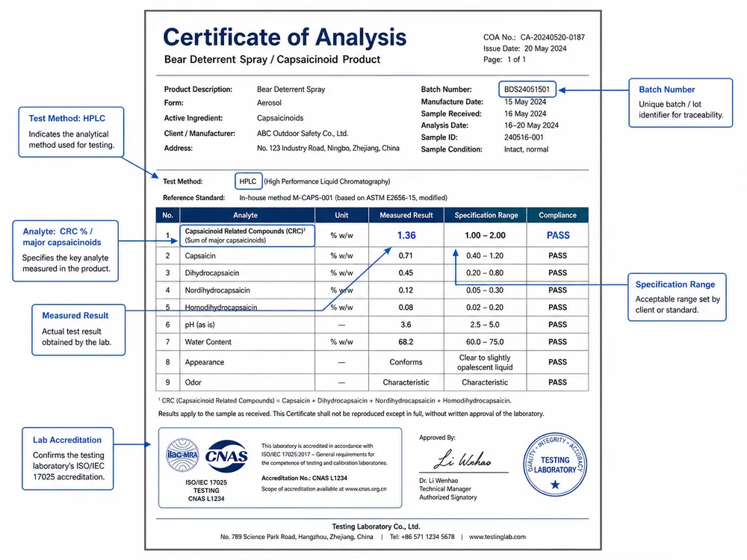Click the Certificate of Analysis title
The height and width of the screenshot is (560, 747).
coord(285,37)
